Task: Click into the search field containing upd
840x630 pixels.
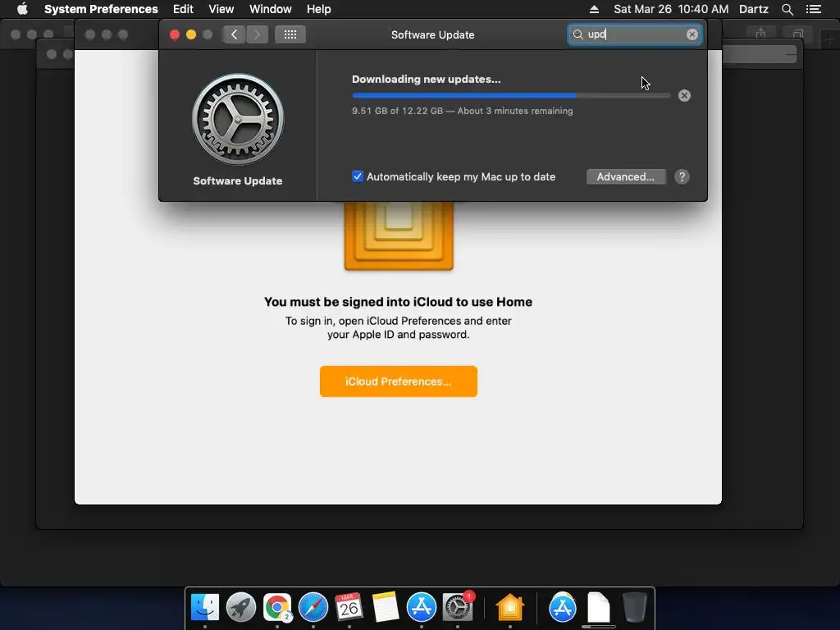Action: pos(634,34)
